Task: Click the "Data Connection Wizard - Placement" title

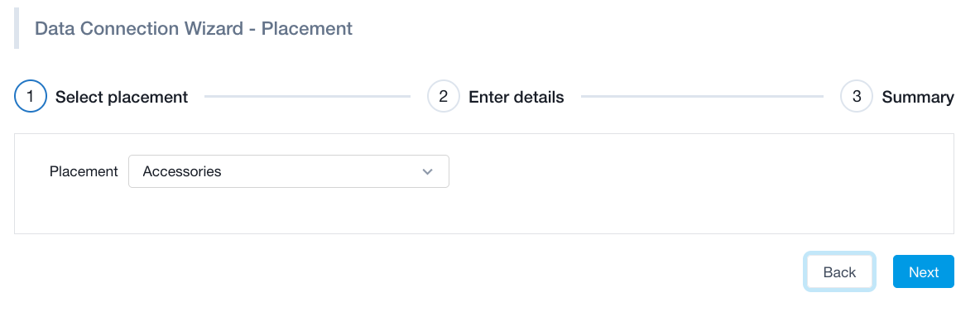Action: pos(194,28)
